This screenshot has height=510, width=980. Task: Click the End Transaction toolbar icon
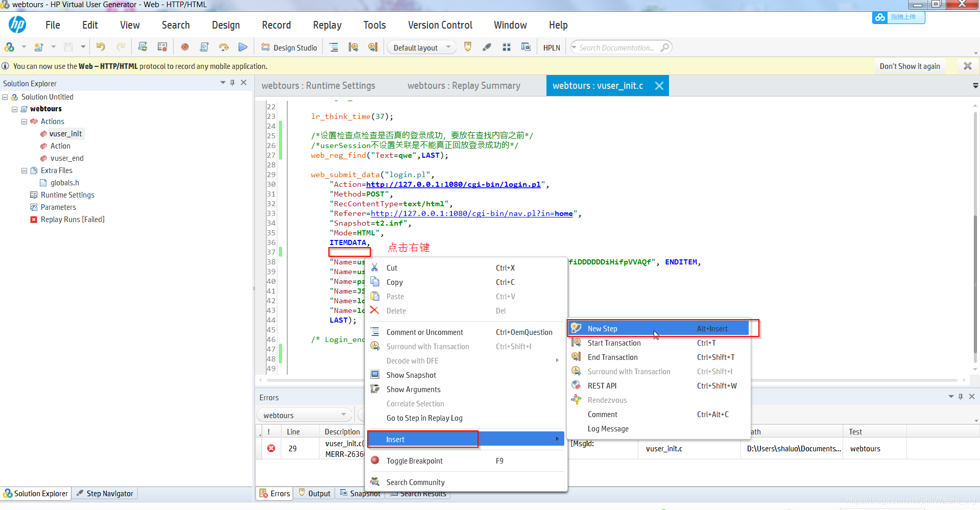pyautogui.click(x=373, y=47)
